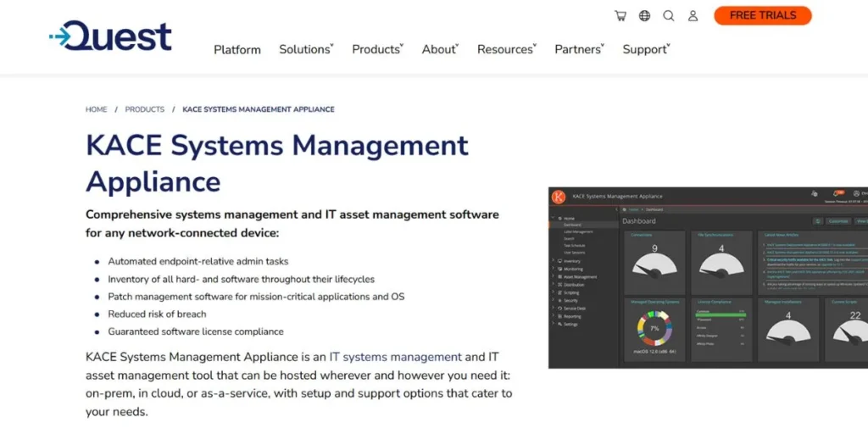Open the Partners dropdown menu
The width and height of the screenshot is (868, 434).
coord(579,49)
